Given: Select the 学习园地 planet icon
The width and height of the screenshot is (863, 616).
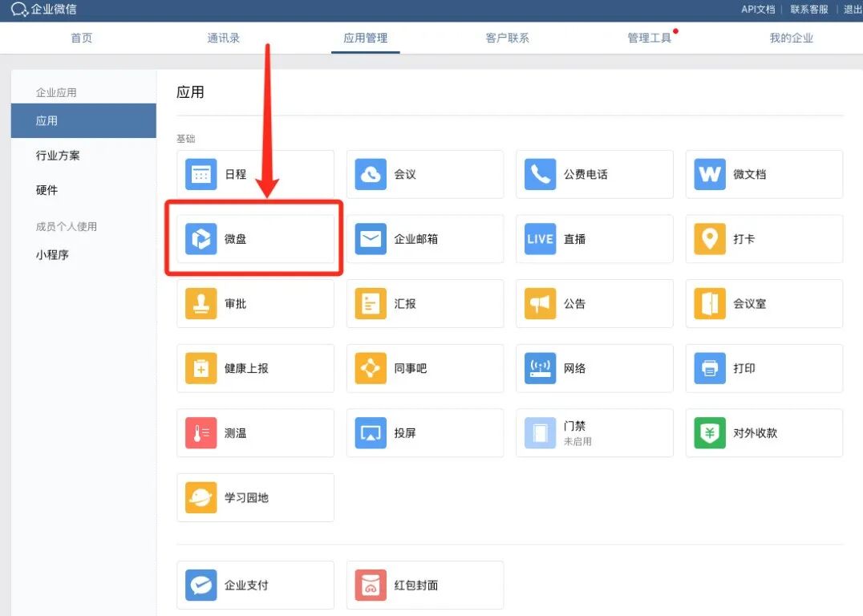Looking at the screenshot, I should (x=201, y=497).
